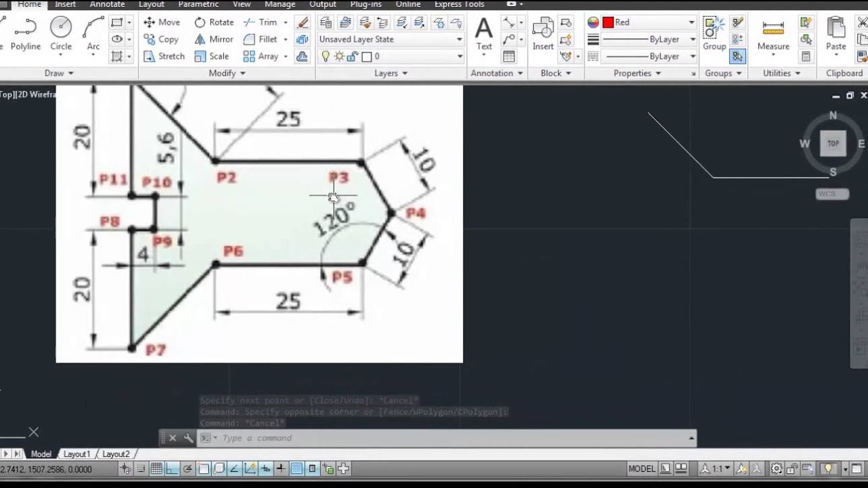Select the Mirror command

[x=214, y=39]
